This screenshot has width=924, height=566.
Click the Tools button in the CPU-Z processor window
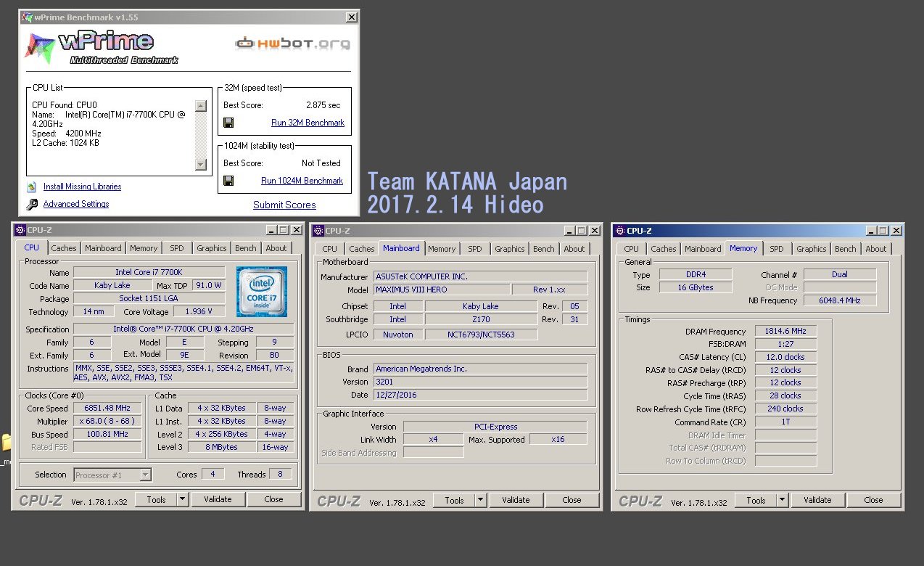pos(156,499)
